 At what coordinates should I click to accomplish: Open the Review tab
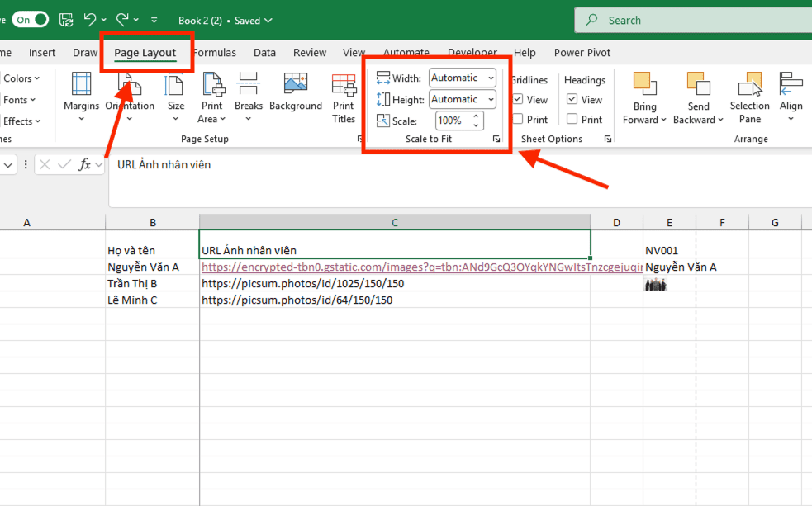coord(310,53)
